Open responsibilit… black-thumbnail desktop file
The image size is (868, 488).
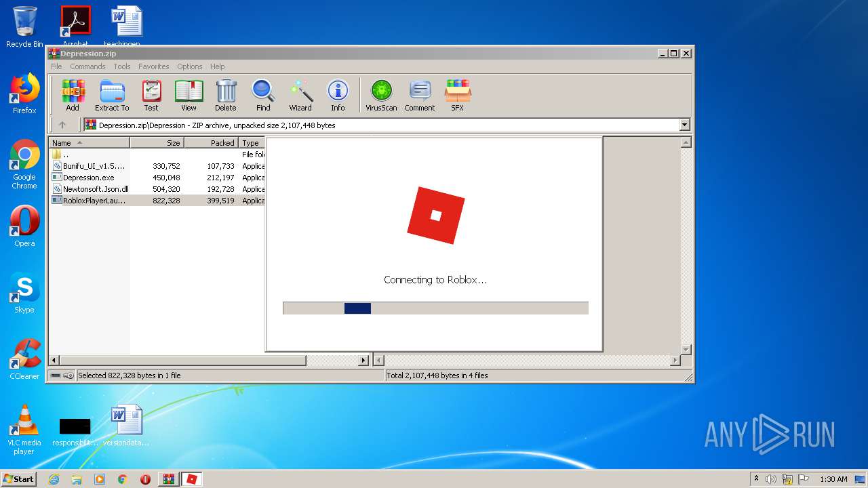pos(75,431)
